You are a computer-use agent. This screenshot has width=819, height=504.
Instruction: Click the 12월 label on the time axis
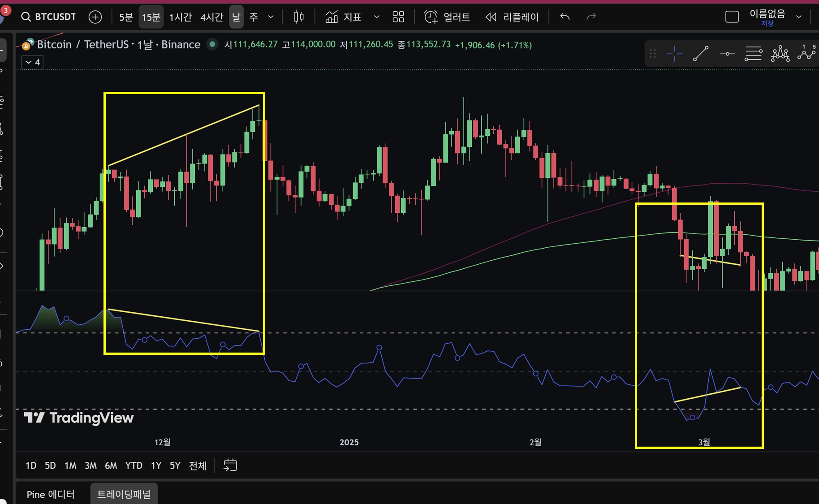(x=162, y=442)
